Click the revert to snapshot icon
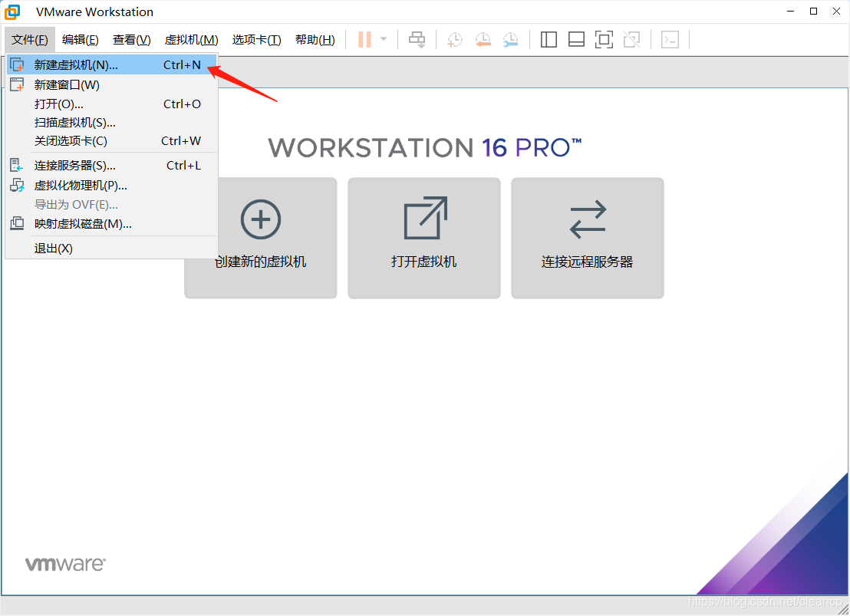The height and width of the screenshot is (616, 850). tap(483, 40)
